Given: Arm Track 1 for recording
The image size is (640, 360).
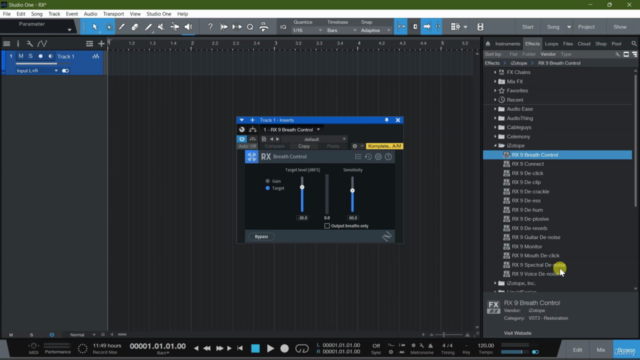Looking at the screenshot, I should 40,56.
